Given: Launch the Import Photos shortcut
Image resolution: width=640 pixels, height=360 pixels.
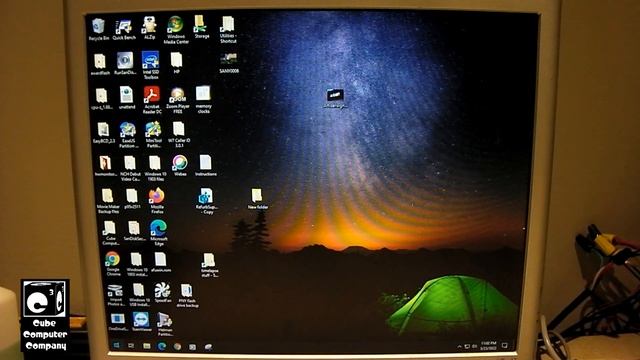Looking at the screenshot, I should coord(116,295).
